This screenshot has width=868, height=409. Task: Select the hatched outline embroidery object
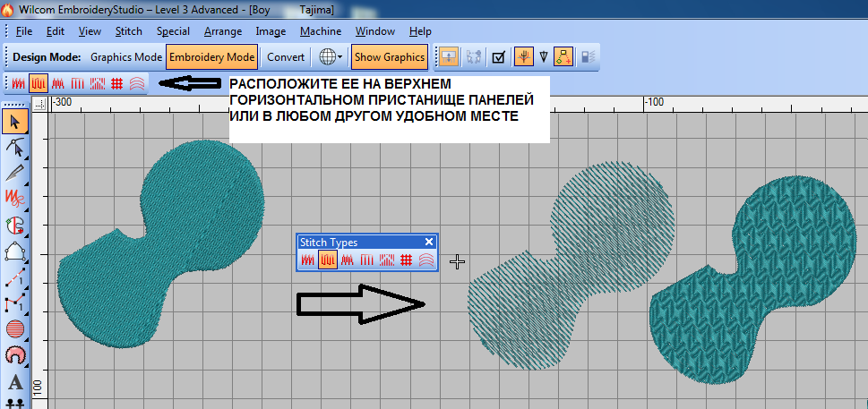tap(571, 265)
